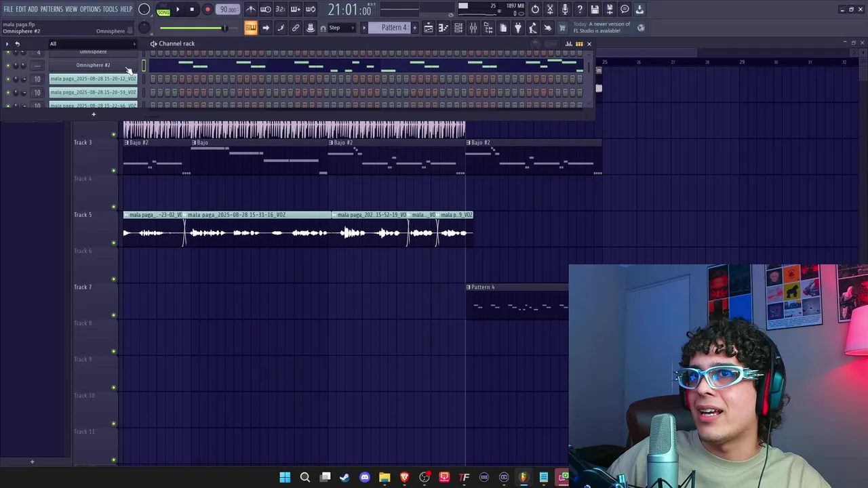Click the 21:01:00 time display
This screenshot has height=488, width=868.
click(351, 9)
